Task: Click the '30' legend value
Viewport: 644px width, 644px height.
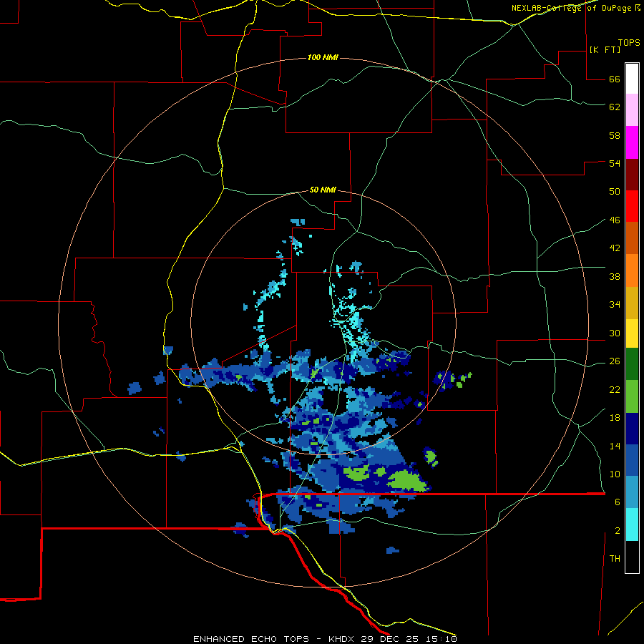Action: tap(615, 333)
